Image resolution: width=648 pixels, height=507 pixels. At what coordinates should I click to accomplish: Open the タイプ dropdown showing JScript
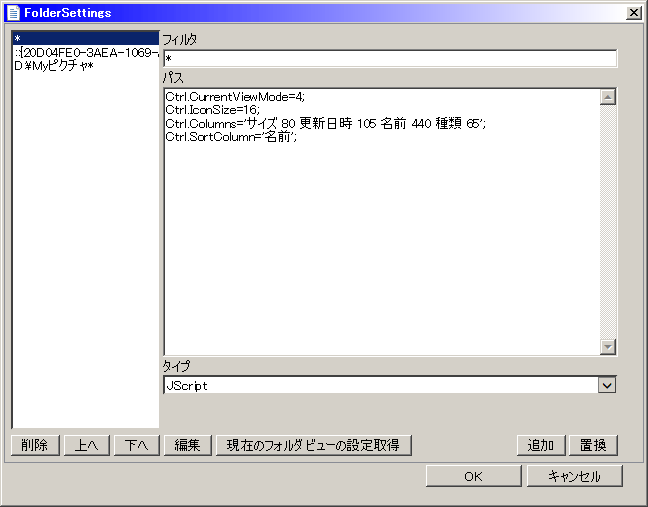pos(606,385)
